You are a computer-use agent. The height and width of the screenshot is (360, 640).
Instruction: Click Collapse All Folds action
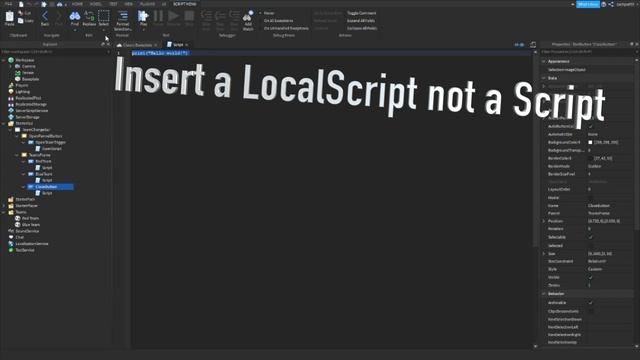tap(362, 28)
